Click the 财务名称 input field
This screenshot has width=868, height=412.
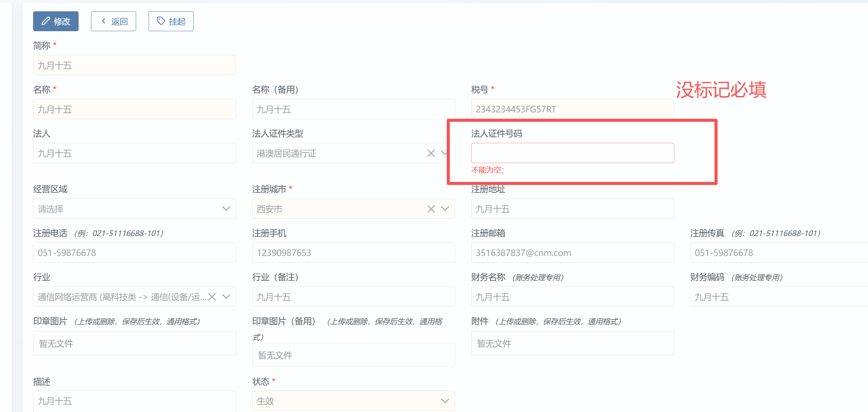pyautogui.click(x=572, y=297)
